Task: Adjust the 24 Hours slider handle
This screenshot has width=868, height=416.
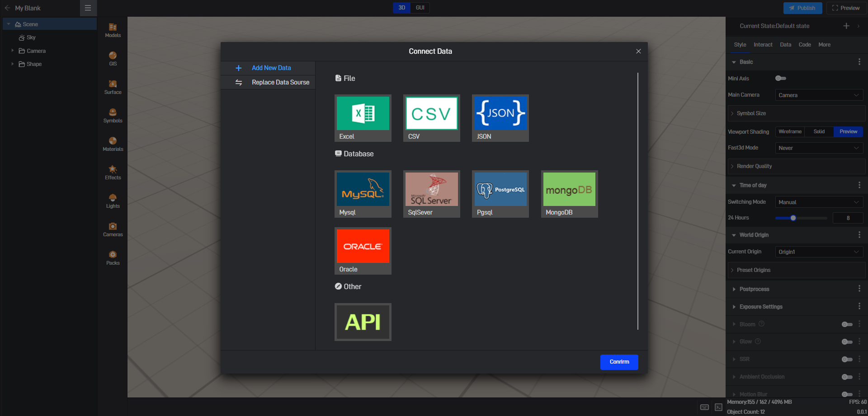Action: 793,218
